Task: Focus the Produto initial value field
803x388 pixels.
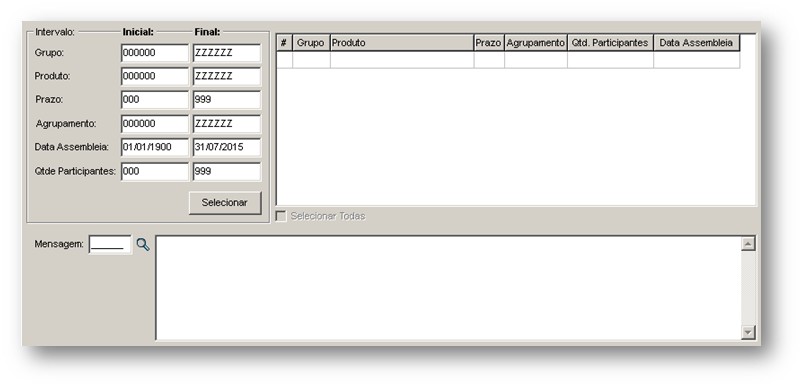Action: tap(155, 76)
